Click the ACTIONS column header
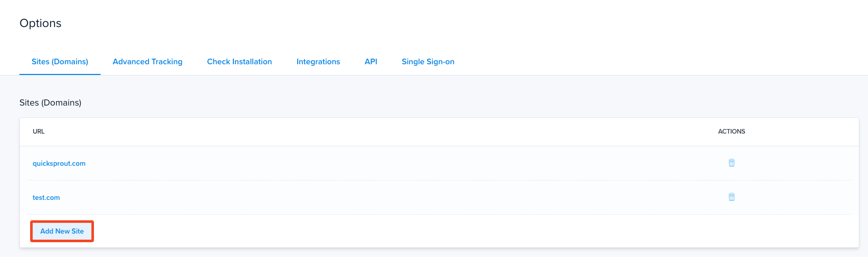This screenshot has width=868, height=257. tap(731, 132)
